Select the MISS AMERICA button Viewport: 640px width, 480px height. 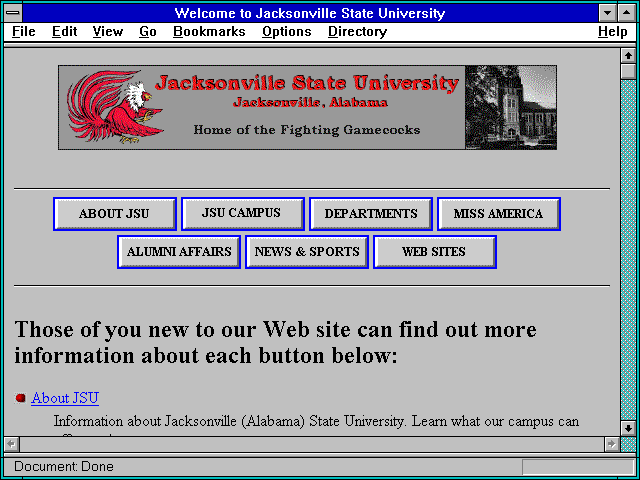tap(499, 214)
